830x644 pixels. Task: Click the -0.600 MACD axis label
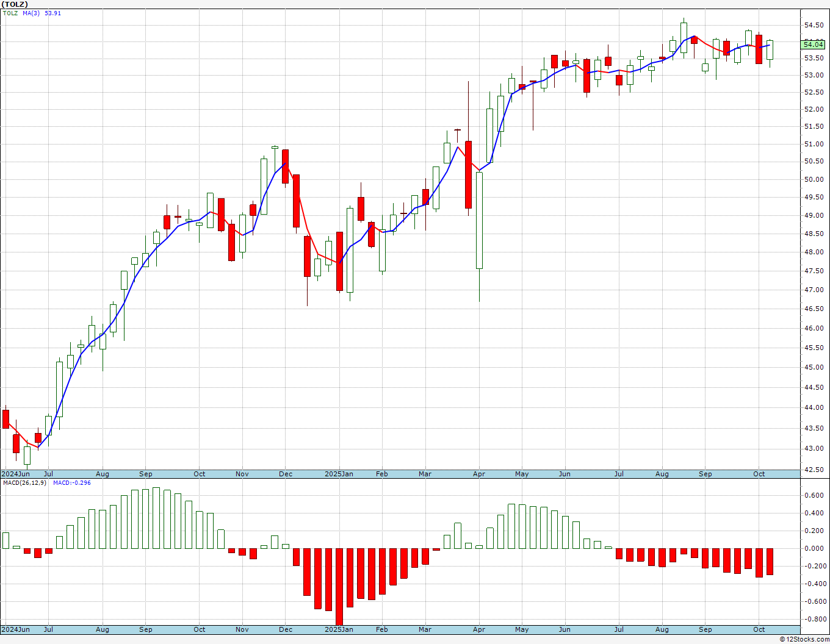tap(815, 601)
